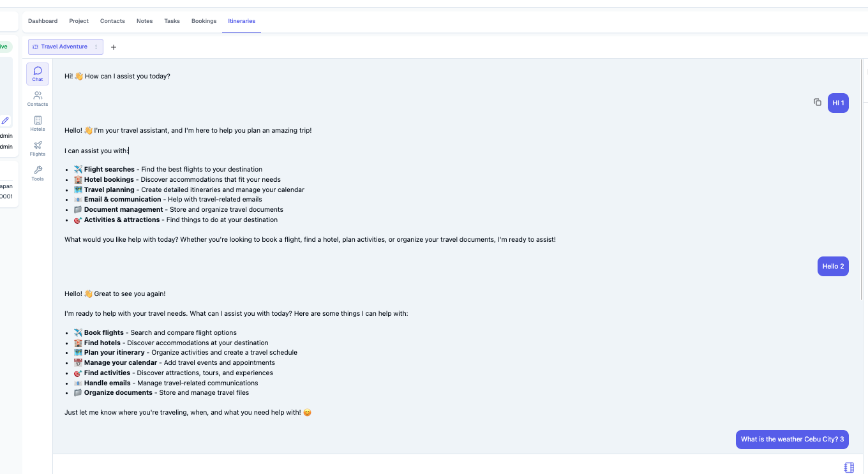Select the Chat sidebar icon
Viewport: 868px width, 474px height.
(37, 73)
